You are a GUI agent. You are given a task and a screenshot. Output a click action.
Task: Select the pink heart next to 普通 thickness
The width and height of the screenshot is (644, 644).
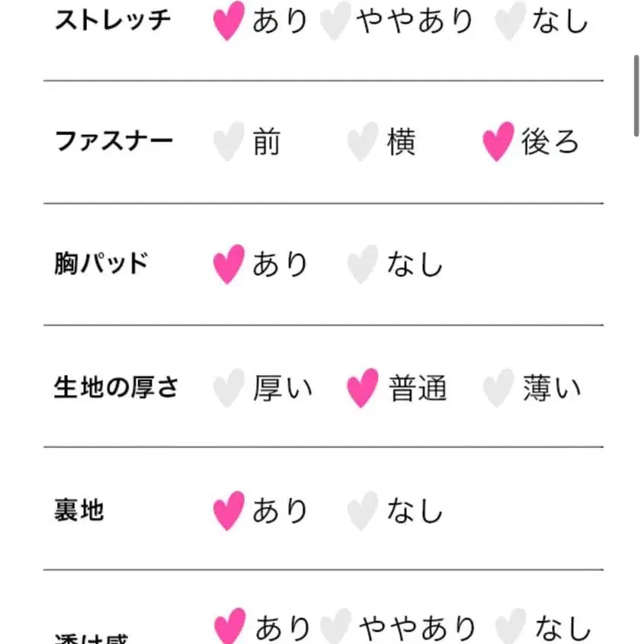point(361,387)
